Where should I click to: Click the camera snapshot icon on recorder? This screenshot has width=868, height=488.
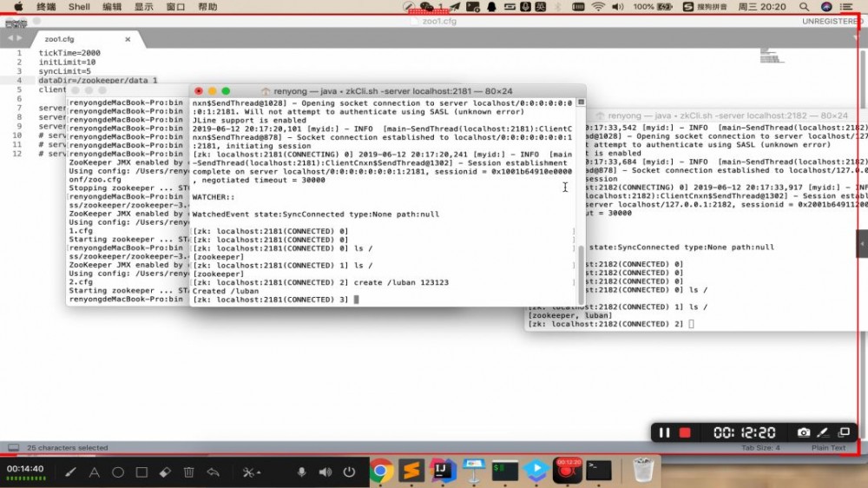point(803,432)
